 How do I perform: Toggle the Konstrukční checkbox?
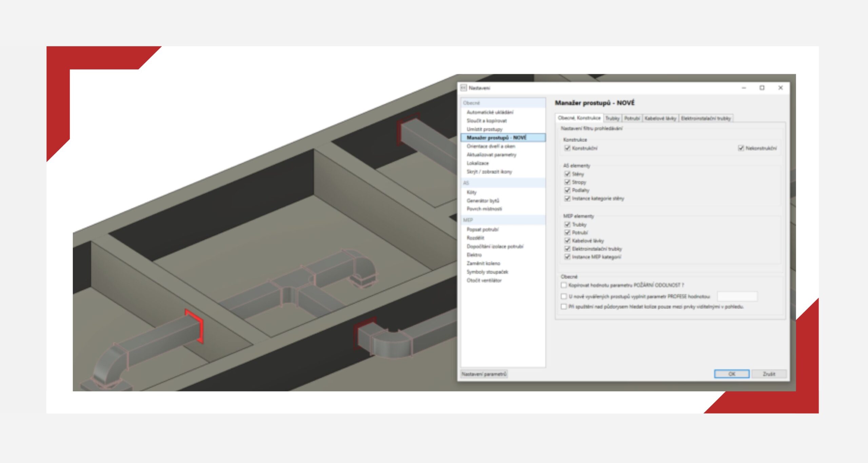click(x=567, y=148)
